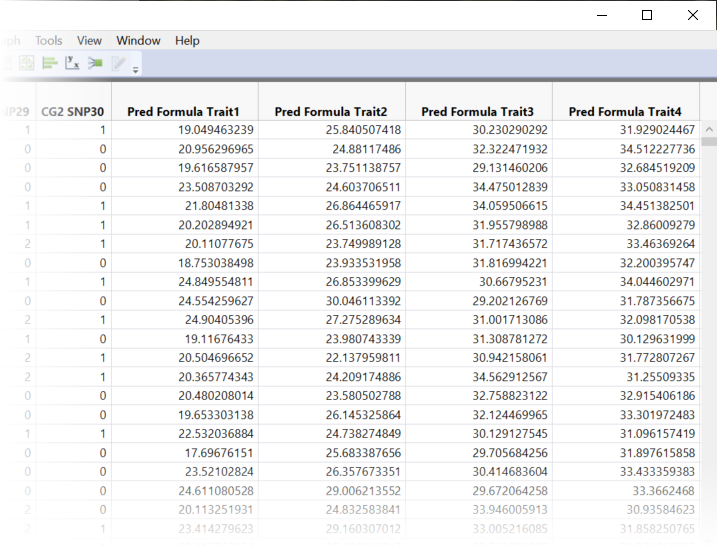Select the Pred Formula Trait2 column header
717x547 pixels.
click(331, 112)
